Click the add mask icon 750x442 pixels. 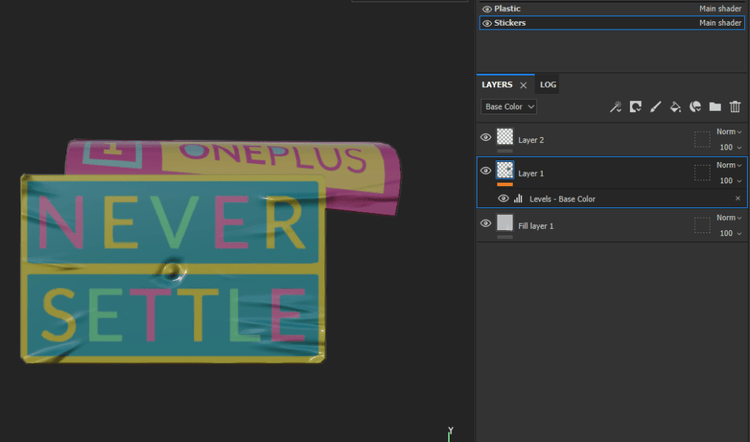coord(635,107)
